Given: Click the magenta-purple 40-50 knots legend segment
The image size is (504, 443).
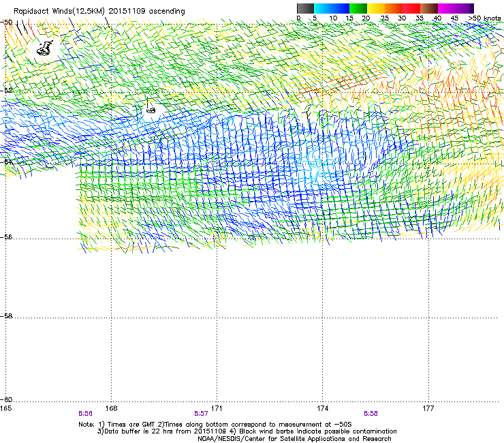Looking at the screenshot, I should 456,8.
